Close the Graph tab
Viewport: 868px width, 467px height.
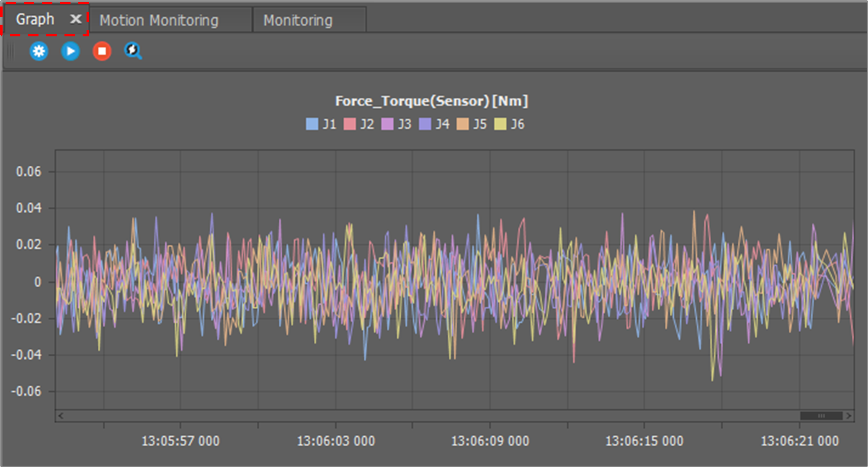[x=76, y=19]
